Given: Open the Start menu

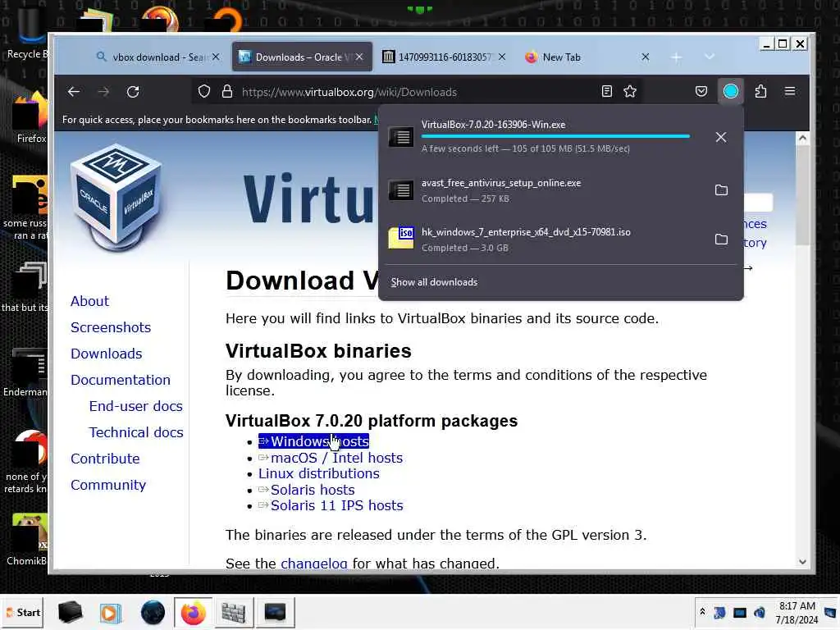Looking at the screenshot, I should [23, 612].
